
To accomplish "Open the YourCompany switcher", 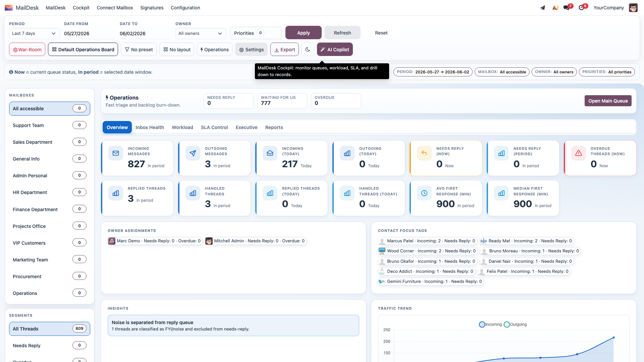I will click(x=608, y=8).
